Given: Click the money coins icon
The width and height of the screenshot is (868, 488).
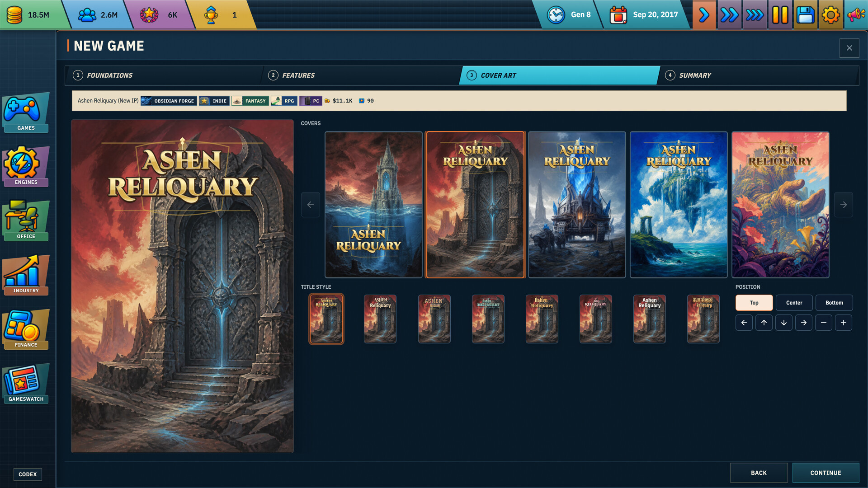Looking at the screenshot, I should tap(14, 14).
